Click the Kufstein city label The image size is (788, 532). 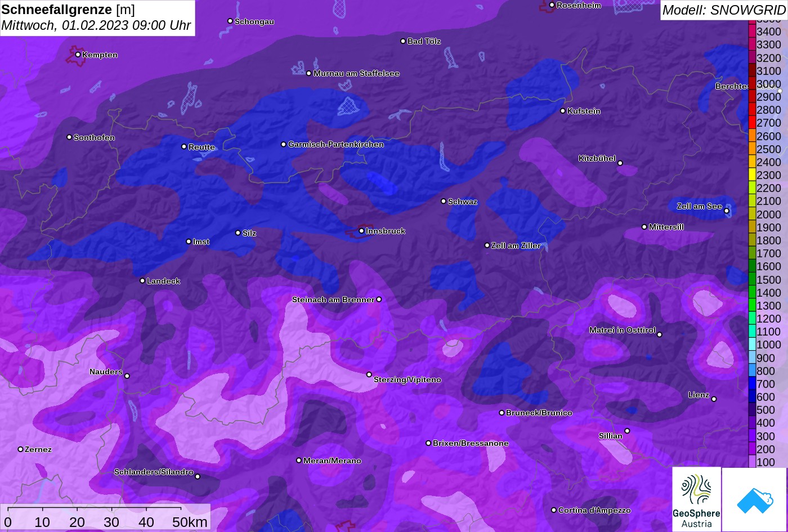pos(584,111)
